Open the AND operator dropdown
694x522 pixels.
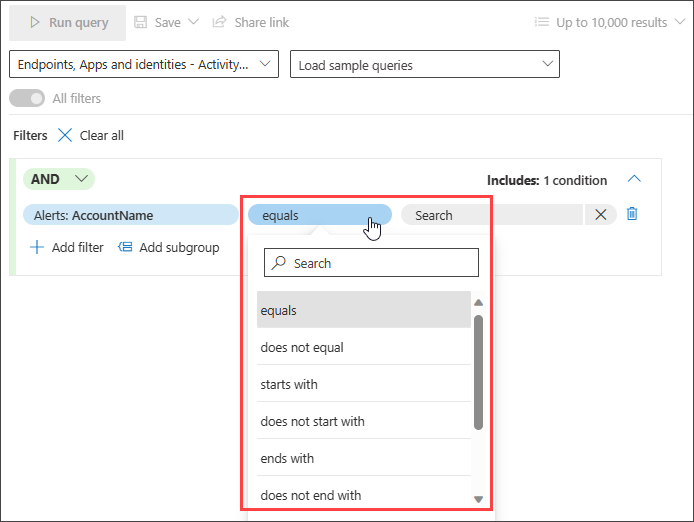coord(59,179)
